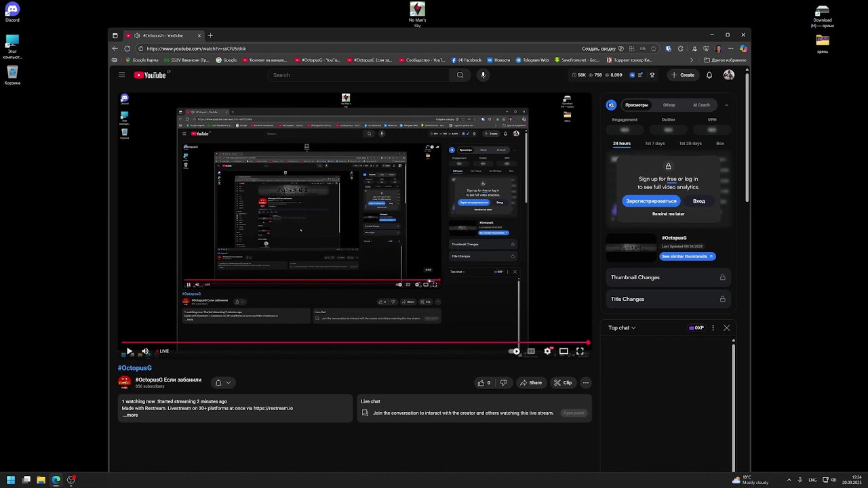Click the browser address bar URL
Image resolution: width=868 pixels, height=488 pixels.
196,49
